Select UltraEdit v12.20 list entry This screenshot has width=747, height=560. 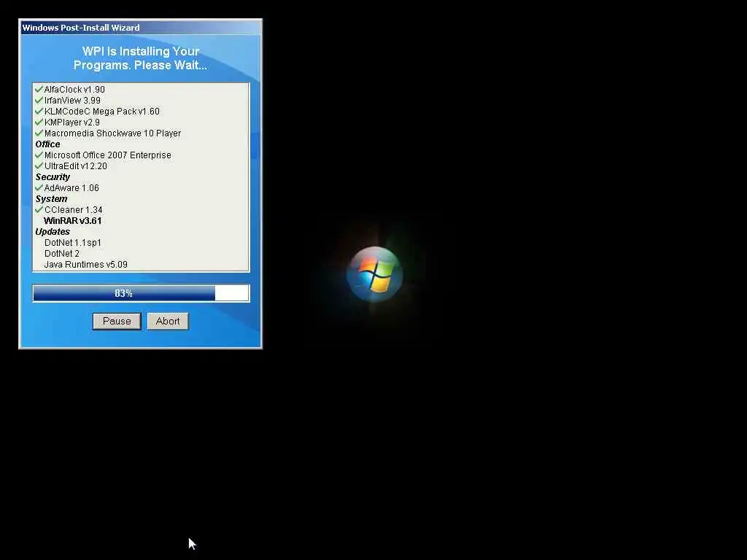coord(76,166)
